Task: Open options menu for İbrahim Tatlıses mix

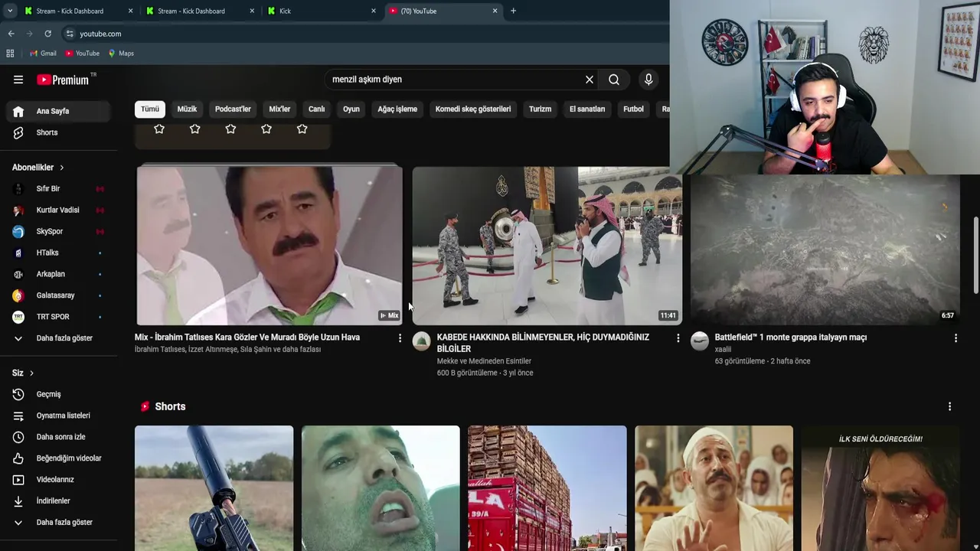Action: (400, 337)
